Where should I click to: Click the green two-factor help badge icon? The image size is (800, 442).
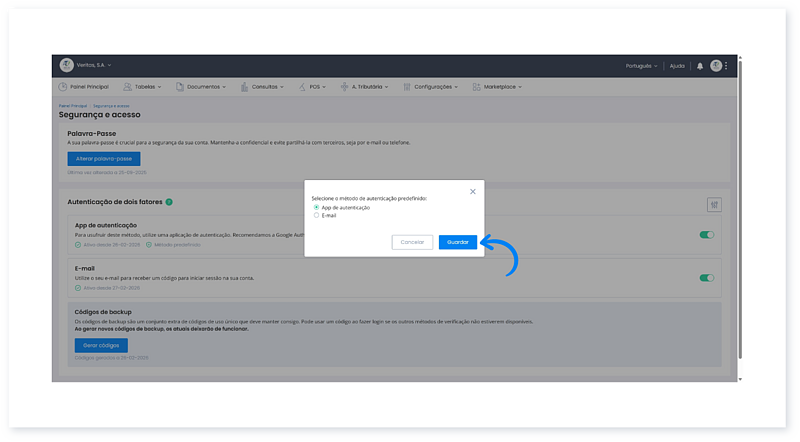click(169, 202)
